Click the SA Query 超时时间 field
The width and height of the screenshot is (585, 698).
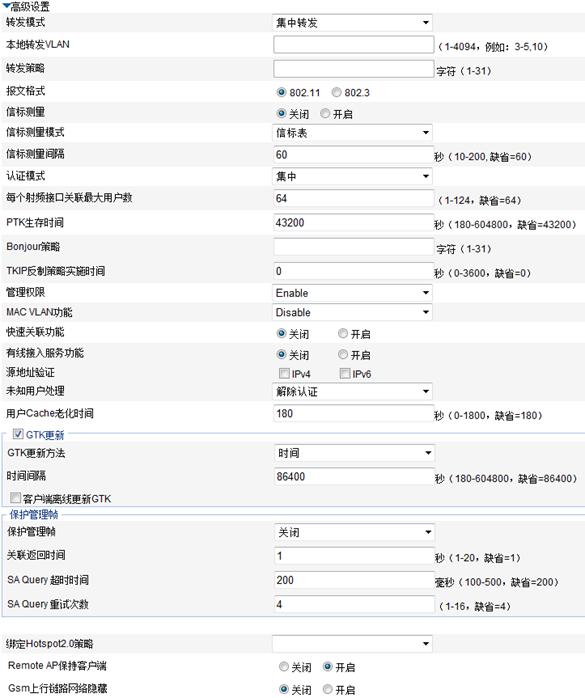[x=354, y=580]
